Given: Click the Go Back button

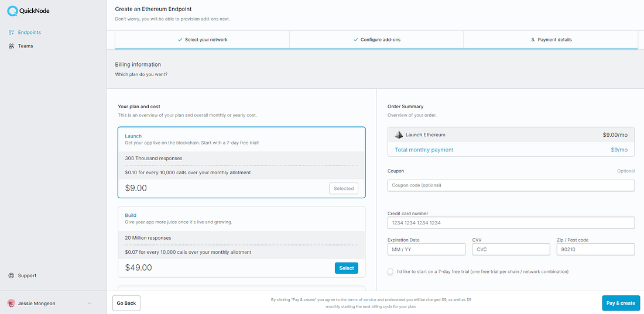Looking at the screenshot, I should pos(126,303).
